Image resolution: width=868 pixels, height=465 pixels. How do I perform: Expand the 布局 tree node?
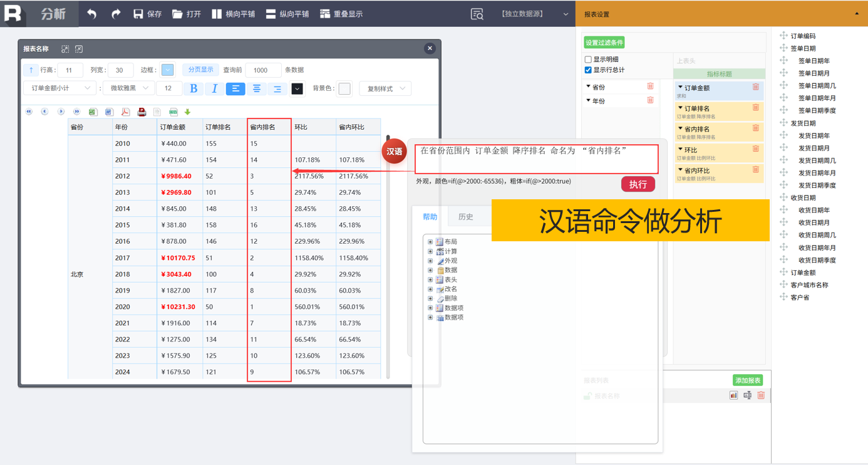(x=430, y=242)
